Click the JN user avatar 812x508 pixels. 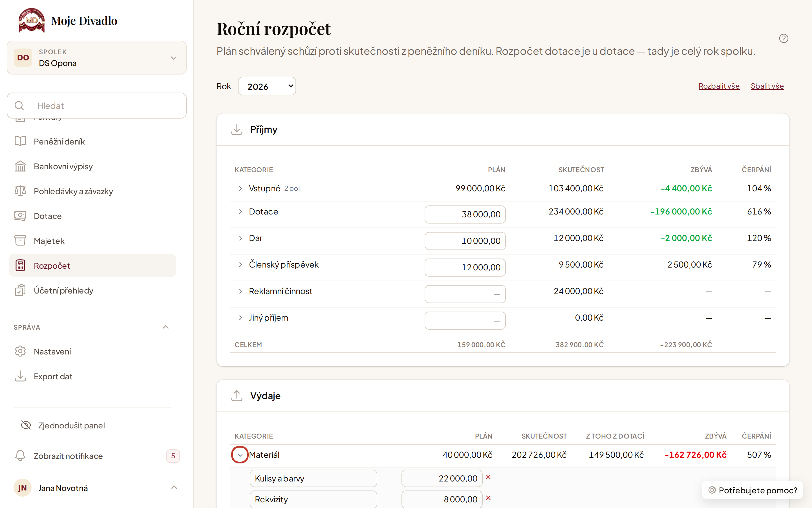tap(23, 488)
